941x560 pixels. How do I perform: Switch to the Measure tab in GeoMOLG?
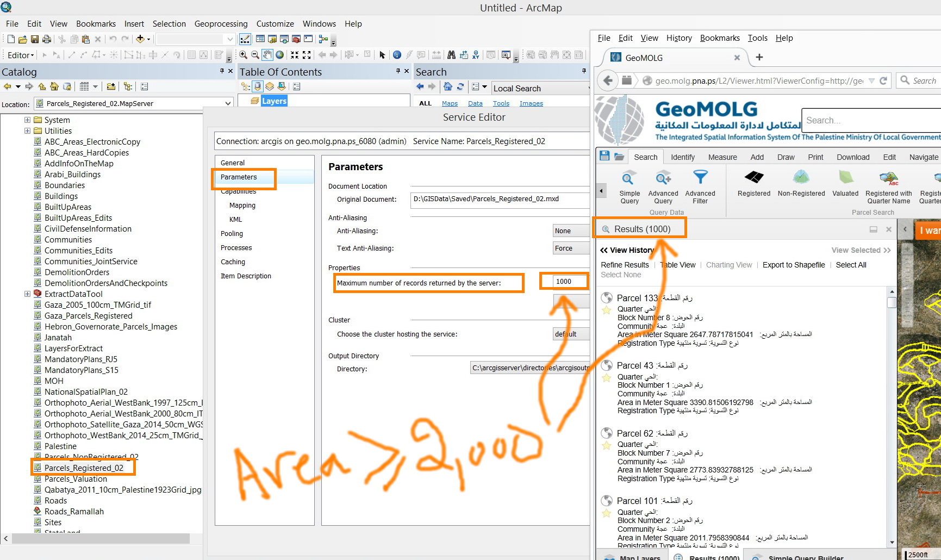pyautogui.click(x=722, y=157)
